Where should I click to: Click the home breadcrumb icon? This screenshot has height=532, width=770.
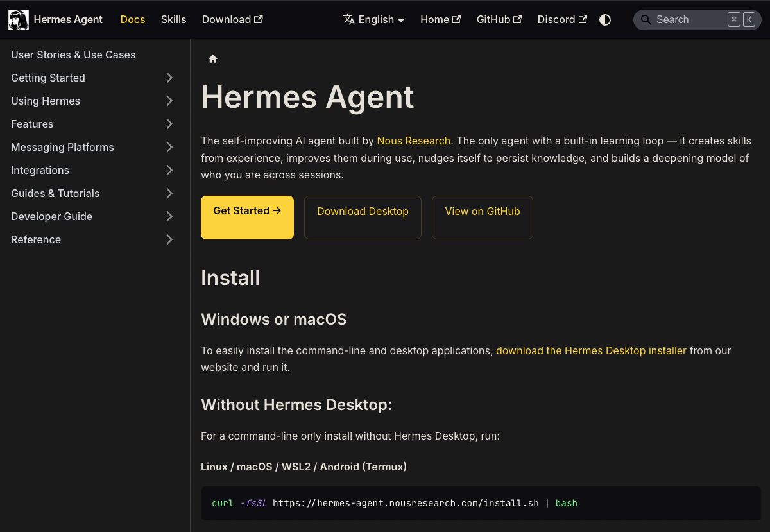pyautogui.click(x=213, y=59)
